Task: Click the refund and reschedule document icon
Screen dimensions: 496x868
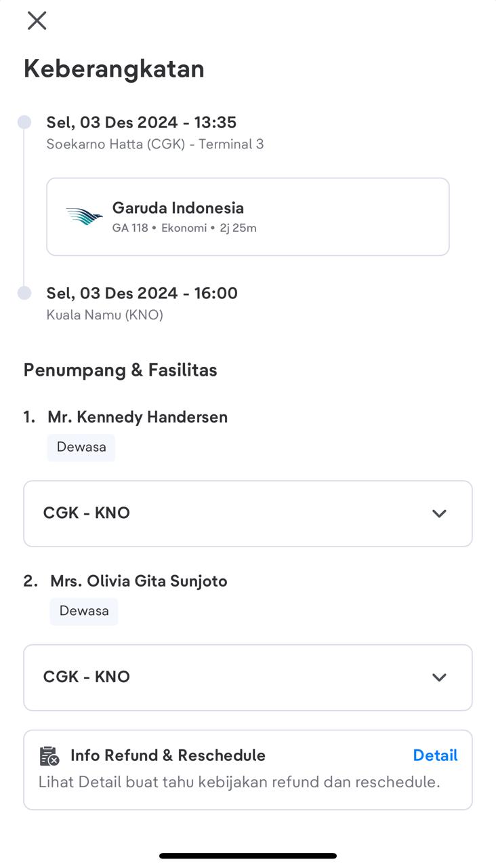Action: coord(49,755)
